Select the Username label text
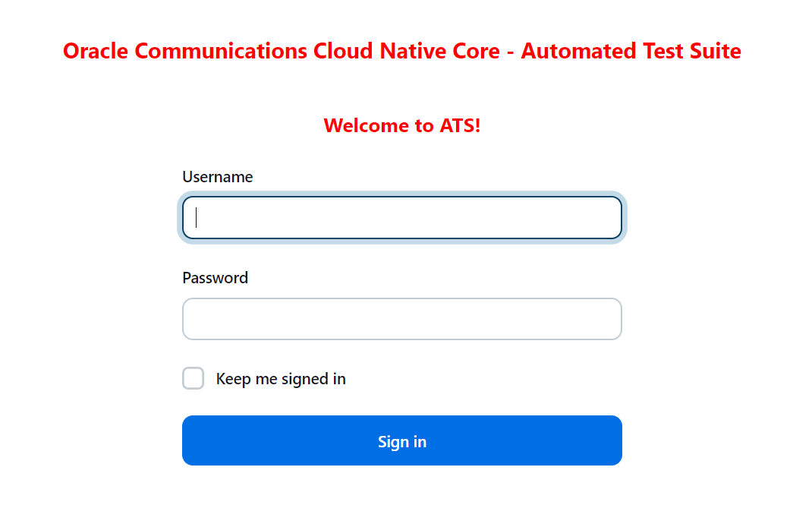The height and width of the screenshot is (505, 812). point(218,176)
